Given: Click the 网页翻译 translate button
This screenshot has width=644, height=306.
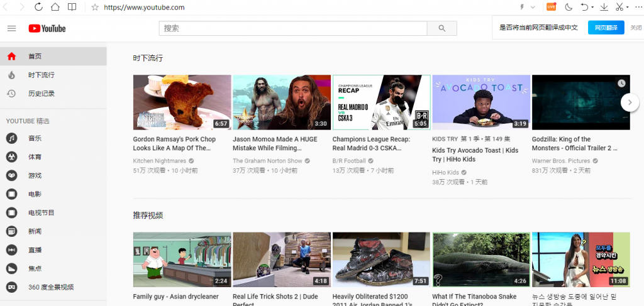Looking at the screenshot, I should 606,28.
